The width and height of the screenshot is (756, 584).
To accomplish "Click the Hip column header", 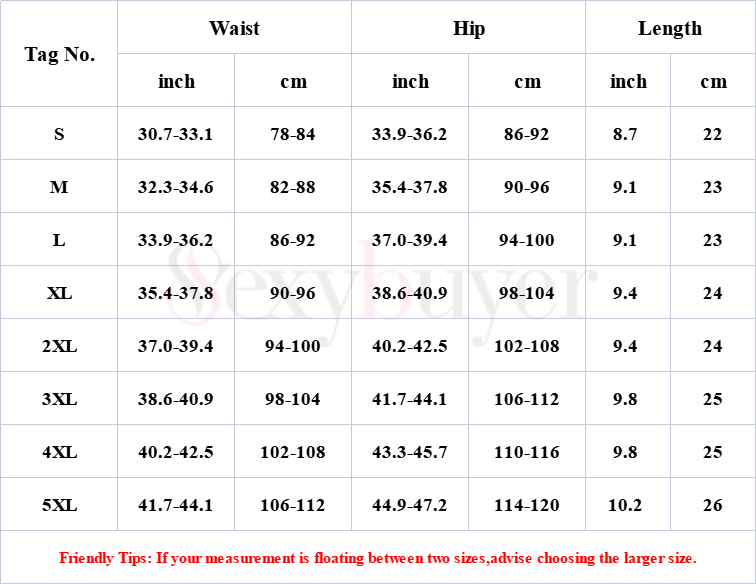I will tap(468, 28).
